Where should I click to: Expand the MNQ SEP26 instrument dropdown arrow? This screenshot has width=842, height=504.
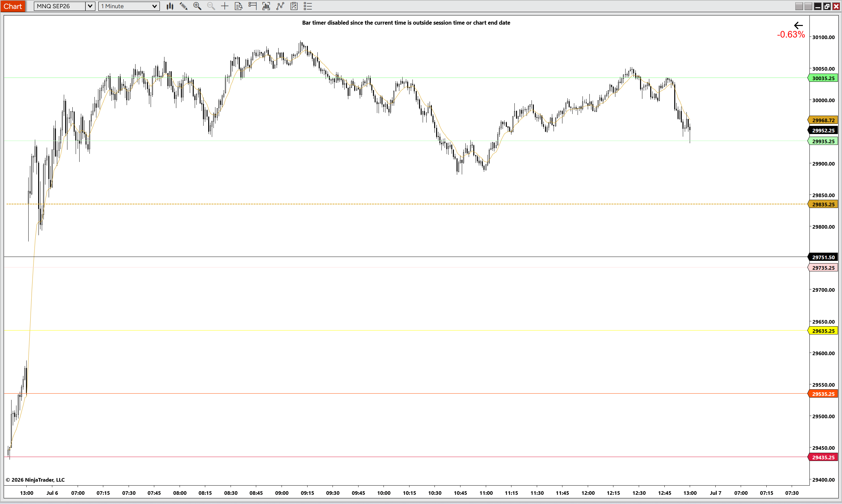(x=90, y=6)
